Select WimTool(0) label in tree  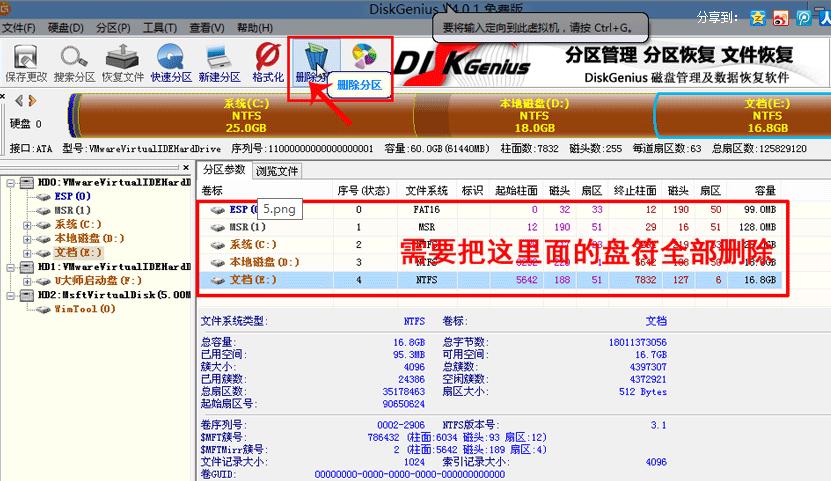pos(84,309)
